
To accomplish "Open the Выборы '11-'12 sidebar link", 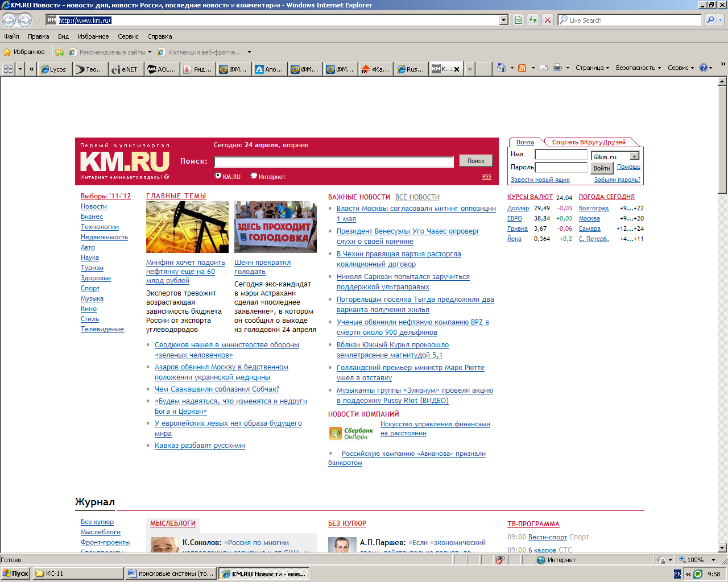I will [106, 196].
